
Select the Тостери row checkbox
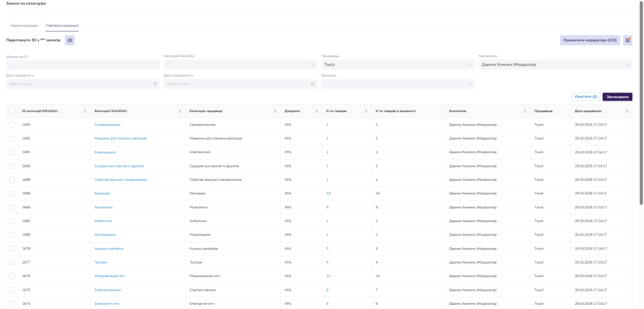[x=13, y=262]
